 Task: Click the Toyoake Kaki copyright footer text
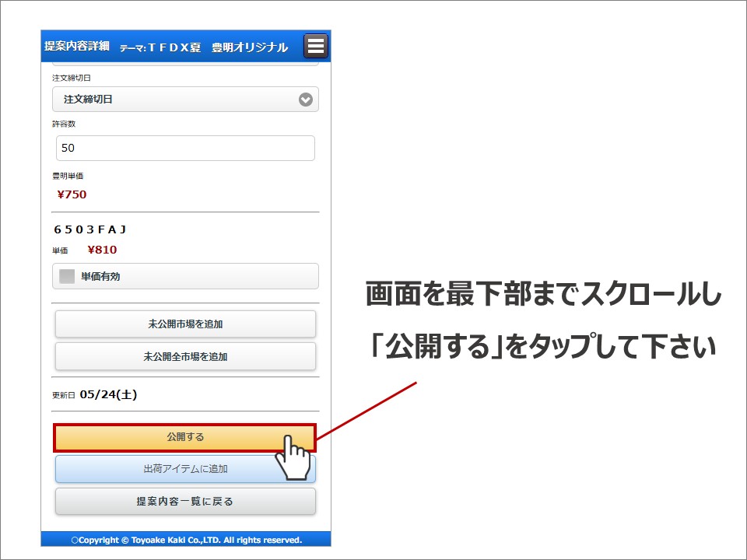pyautogui.click(x=186, y=540)
